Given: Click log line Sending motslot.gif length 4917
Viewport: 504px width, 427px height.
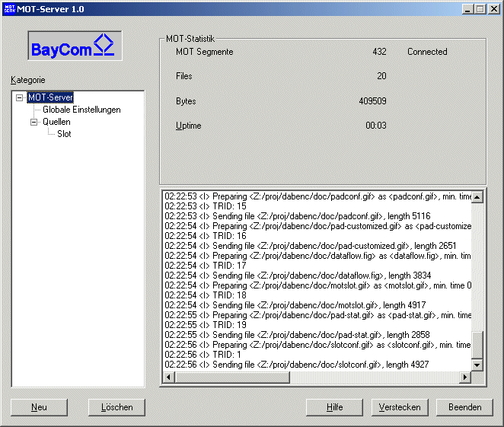Looking at the screenshot, I should coord(295,305).
